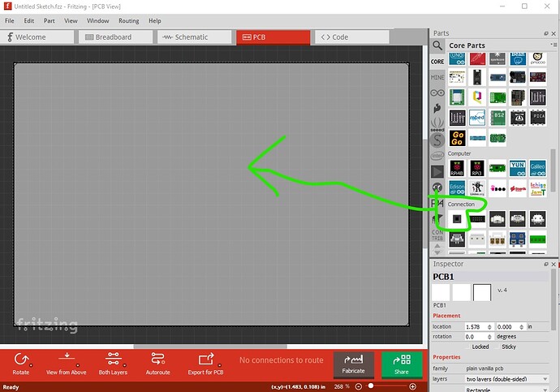
Task: Click the green Share button
Action: [x=402, y=364]
